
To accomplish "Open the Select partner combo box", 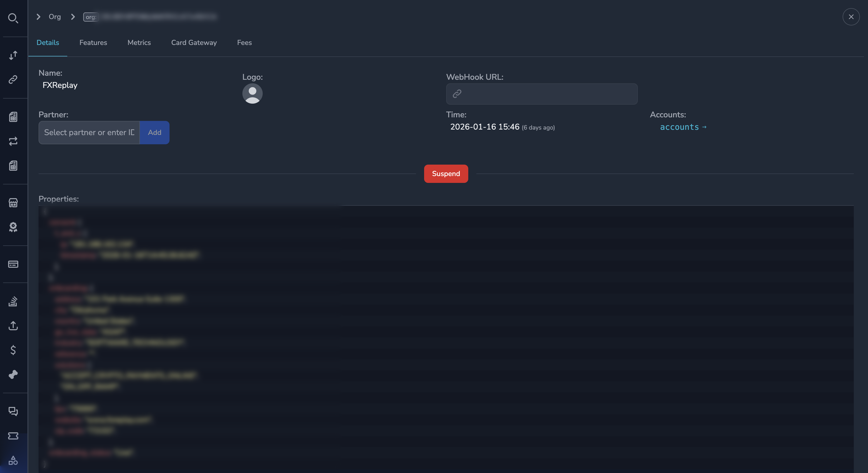I will pyautogui.click(x=89, y=133).
